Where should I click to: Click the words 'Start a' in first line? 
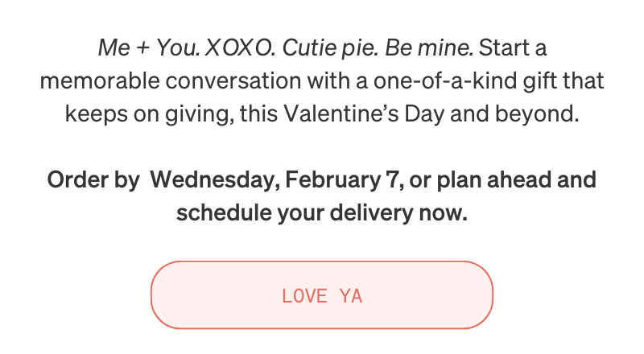tap(513, 47)
